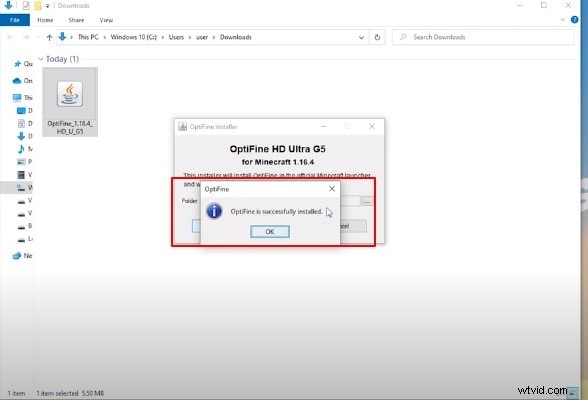Click the blue information icon in dialog

[214, 211]
